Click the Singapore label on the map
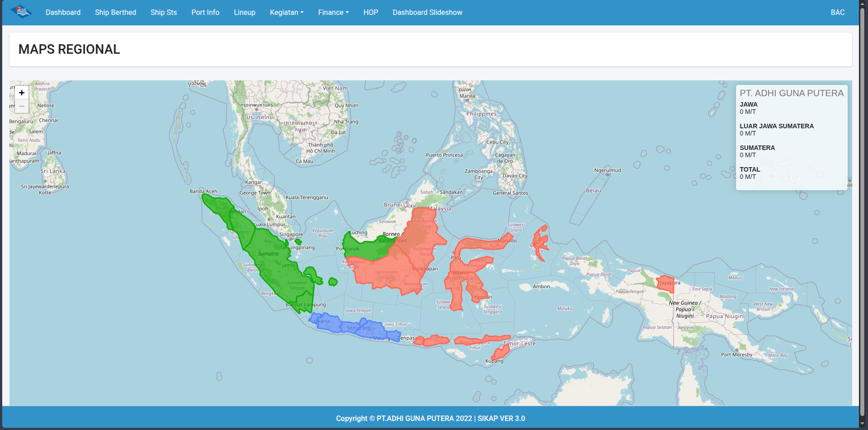 click(291, 234)
